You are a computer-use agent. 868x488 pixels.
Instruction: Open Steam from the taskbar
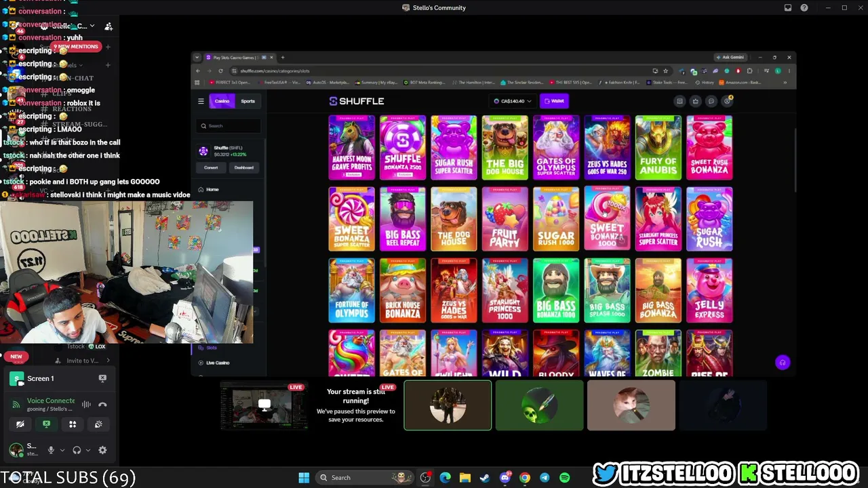pos(485,477)
